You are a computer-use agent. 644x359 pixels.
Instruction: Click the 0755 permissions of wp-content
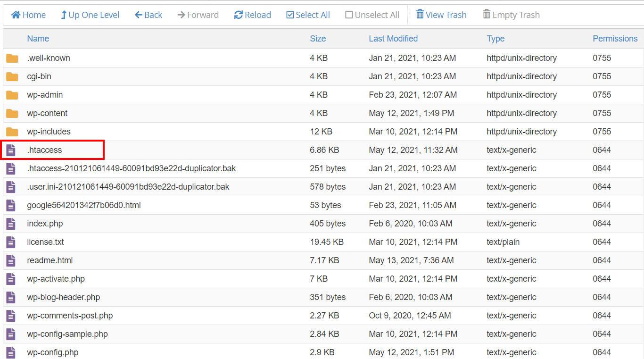[x=602, y=113]
